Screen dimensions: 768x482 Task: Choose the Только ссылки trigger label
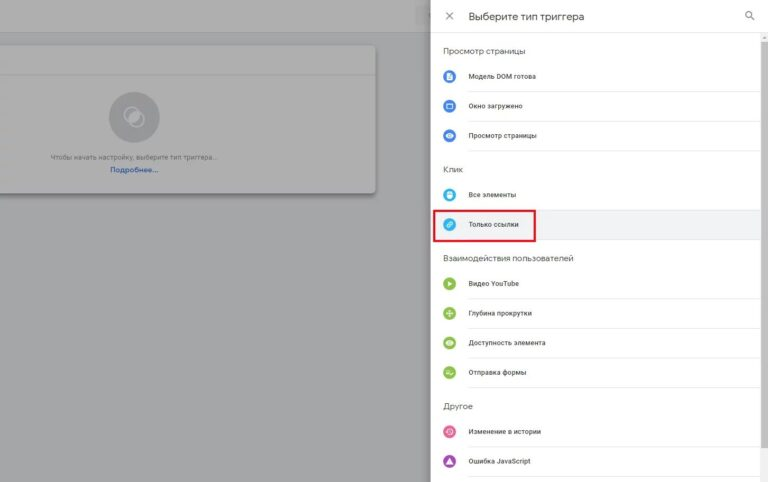click(493, 225)
